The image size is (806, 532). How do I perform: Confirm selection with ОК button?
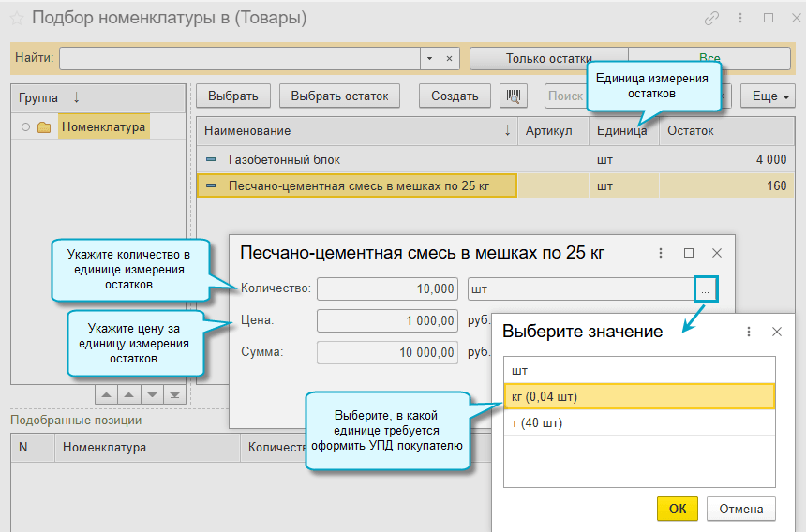[x=678, y=509]
